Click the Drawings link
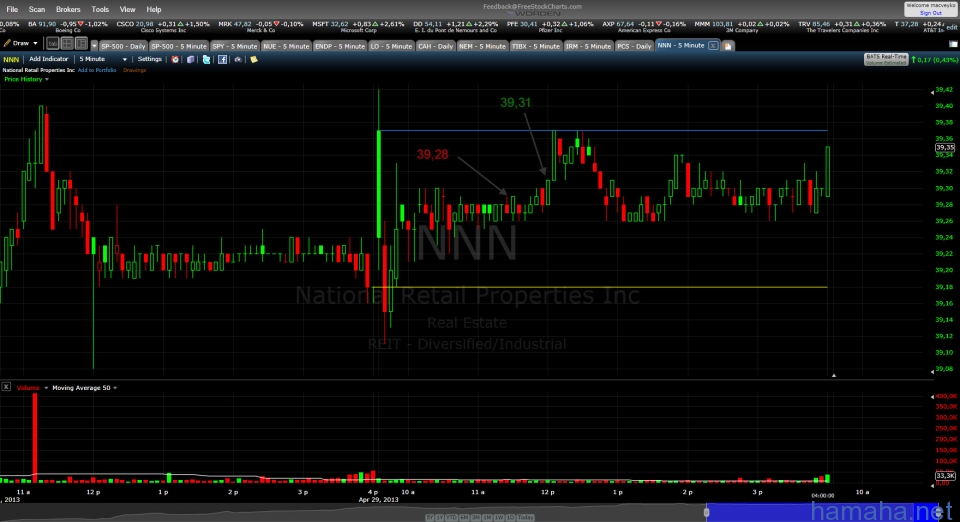Screen dimensions: 960x522 point(135,70)
